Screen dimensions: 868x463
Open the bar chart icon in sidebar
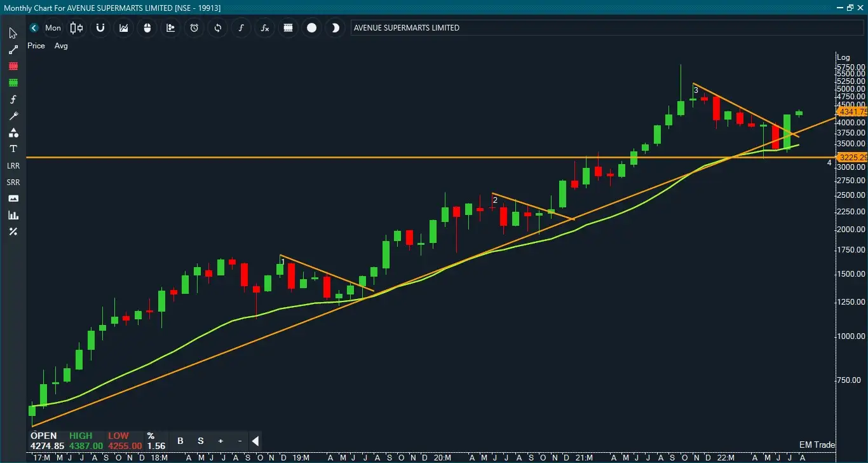pyautogui.click(x=13, y=215)
